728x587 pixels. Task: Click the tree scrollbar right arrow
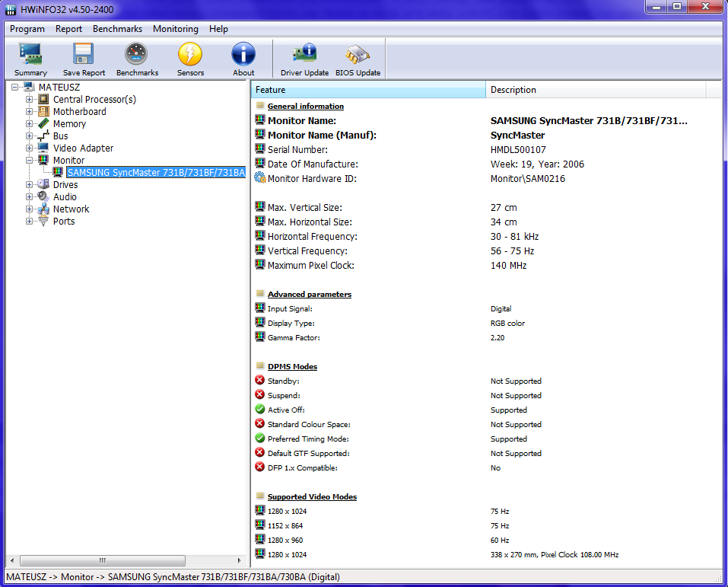click(x=239, y=560)
